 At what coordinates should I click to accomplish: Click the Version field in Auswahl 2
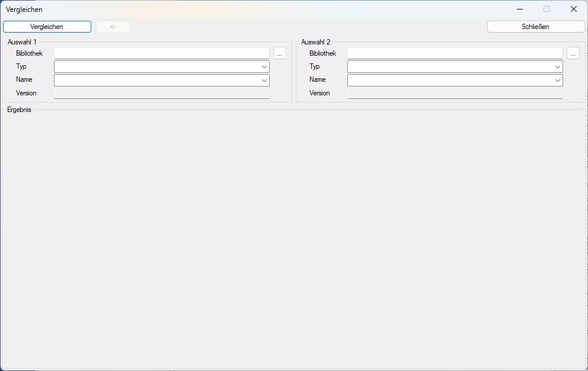pyautogui.click(x=455, y=93)
